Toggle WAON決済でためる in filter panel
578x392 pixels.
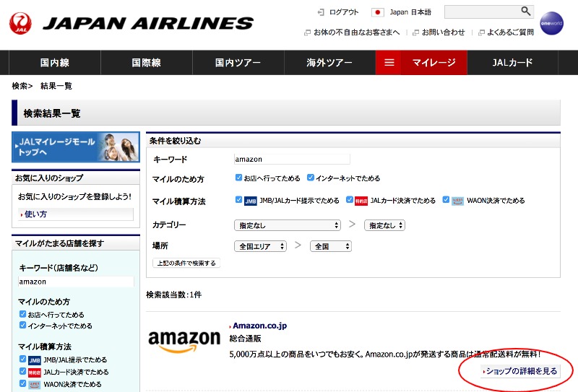pyautogui.click(x=446, y=200)
